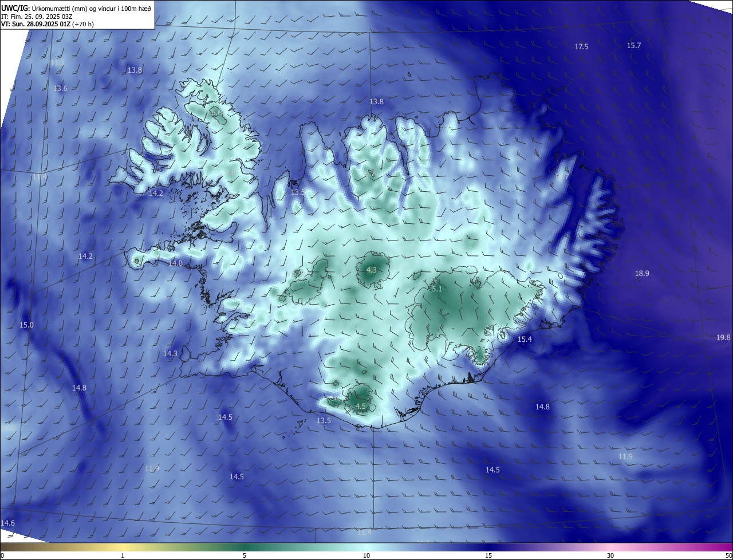Viewport: 733px width, 560px height.
Task: Click the 4.5 glacier value label
Action: click(361, 407)
